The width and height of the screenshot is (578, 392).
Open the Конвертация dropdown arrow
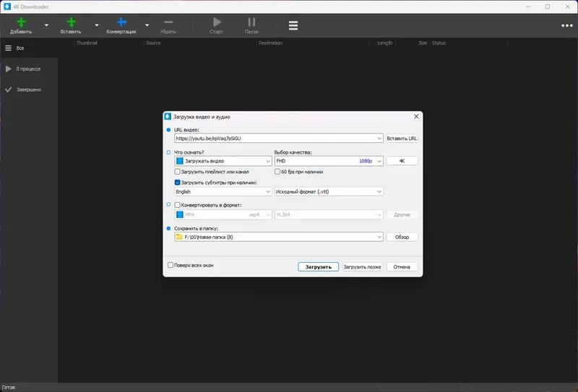tap(147, 25)
